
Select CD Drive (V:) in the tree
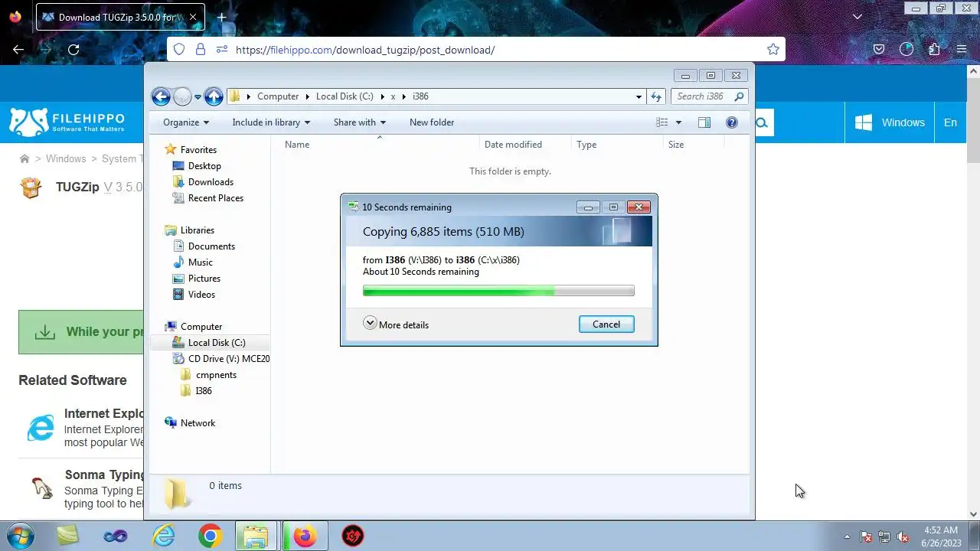tap(220, 359)
